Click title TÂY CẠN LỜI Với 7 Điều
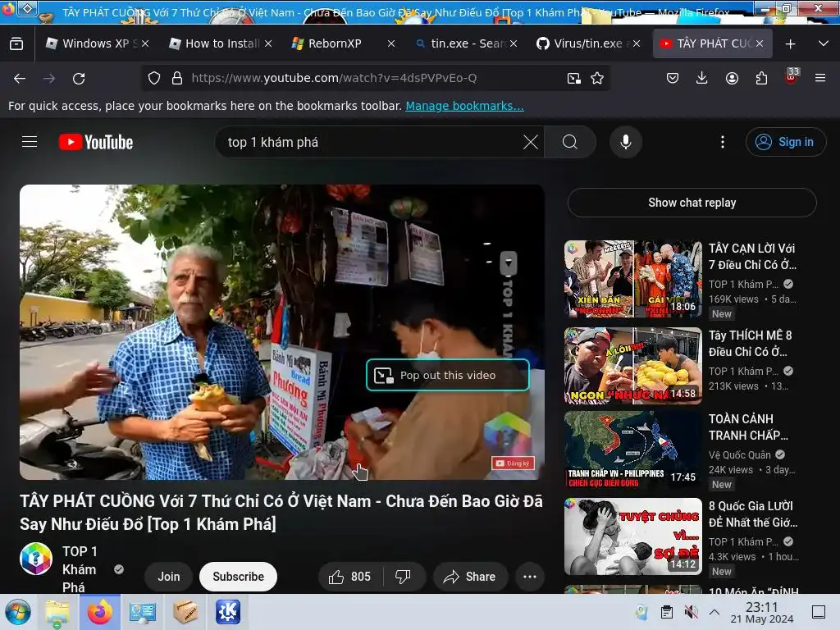840x630 pixels. [x=752, y=257]
